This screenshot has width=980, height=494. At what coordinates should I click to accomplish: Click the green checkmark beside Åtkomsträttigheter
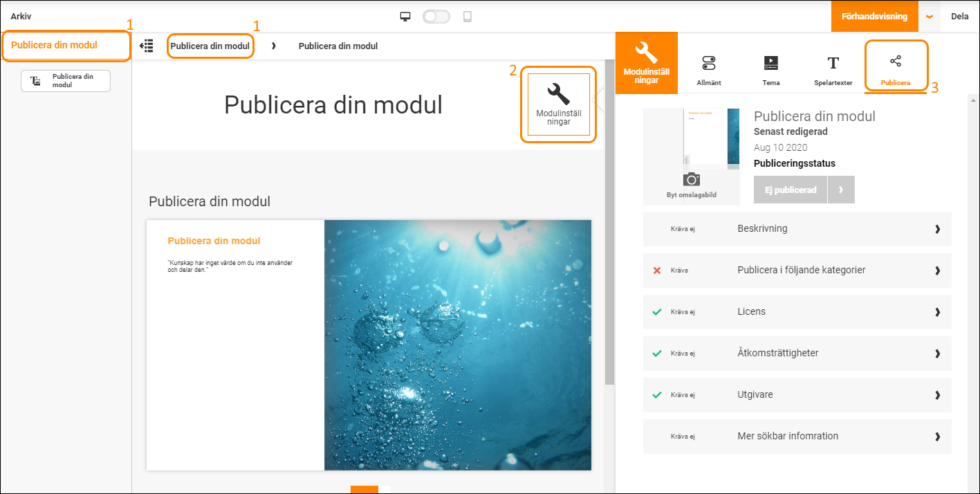pyautogui.click(x=657, y=354)
